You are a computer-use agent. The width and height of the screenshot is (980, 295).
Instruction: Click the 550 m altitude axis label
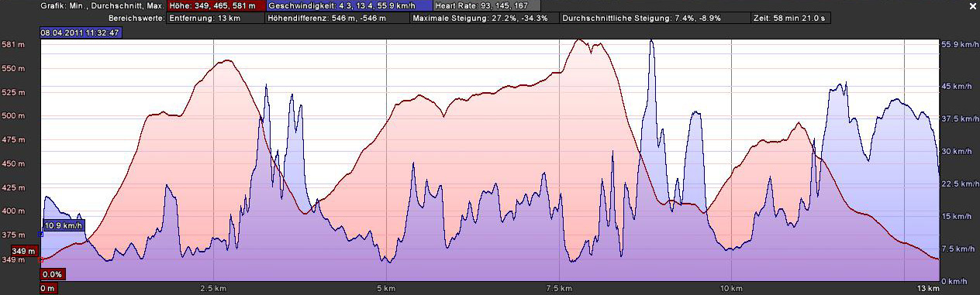click(x=13, y=69)
